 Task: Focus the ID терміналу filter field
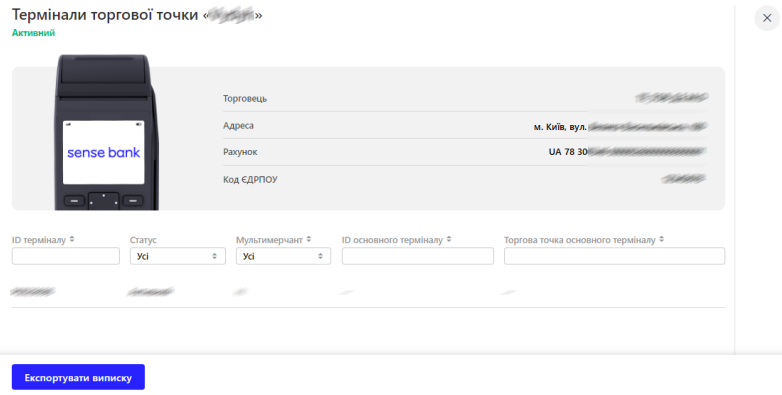[x=66, y=256]
